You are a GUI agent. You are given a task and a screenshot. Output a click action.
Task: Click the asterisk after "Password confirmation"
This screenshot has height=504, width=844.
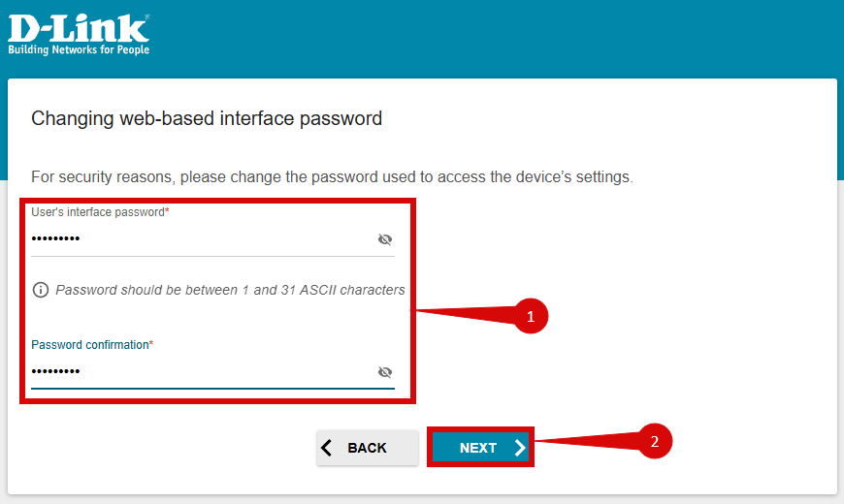(151, 344)
